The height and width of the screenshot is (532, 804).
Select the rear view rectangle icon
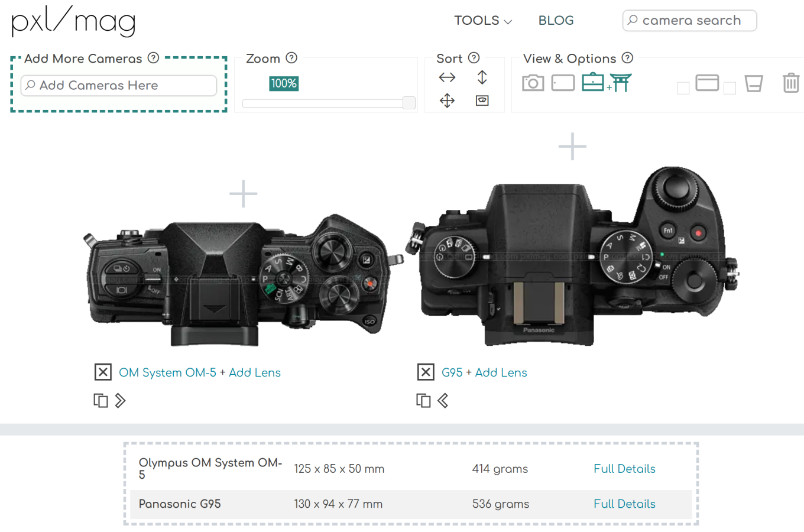(x=563, y=83)
